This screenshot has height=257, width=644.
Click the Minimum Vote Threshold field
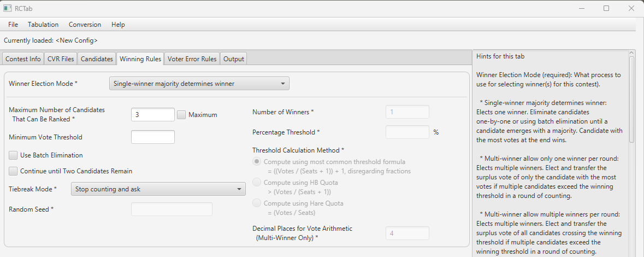tap(153, 137)
